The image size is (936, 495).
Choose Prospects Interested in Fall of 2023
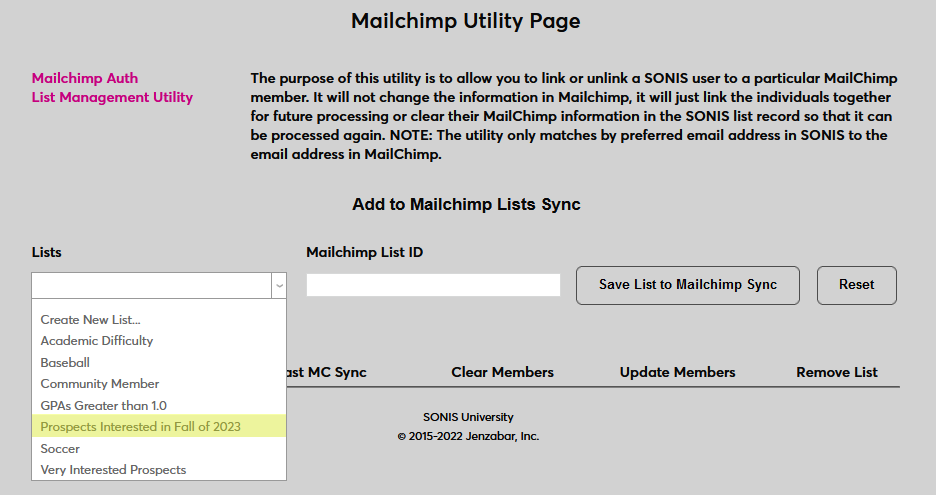[x=159, y=426]
